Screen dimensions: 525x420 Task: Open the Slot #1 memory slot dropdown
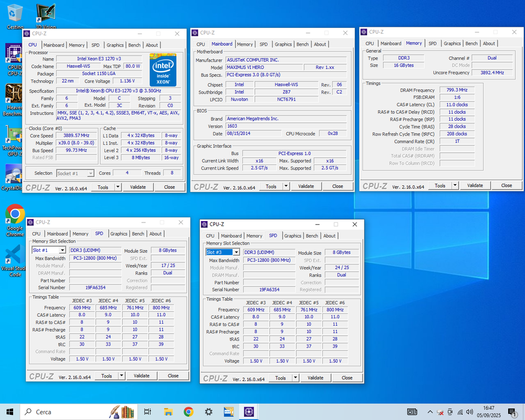49,250
